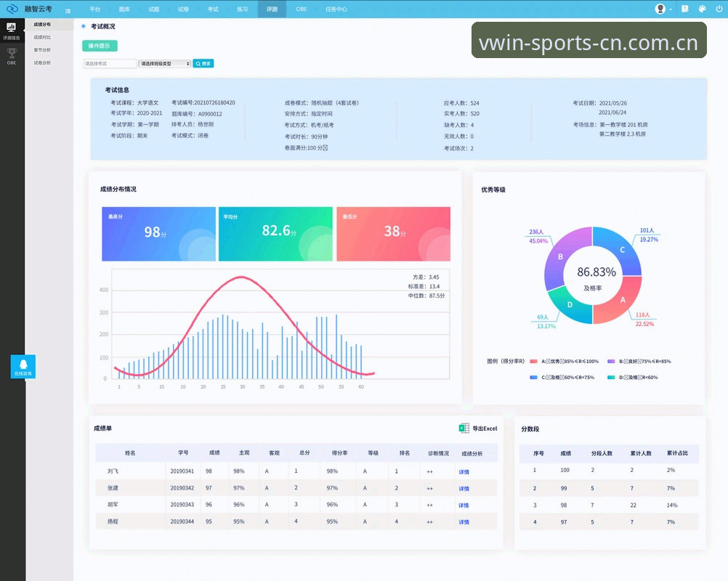Click the green 操作提示 button
728x581 pixels.
[100, 46]
